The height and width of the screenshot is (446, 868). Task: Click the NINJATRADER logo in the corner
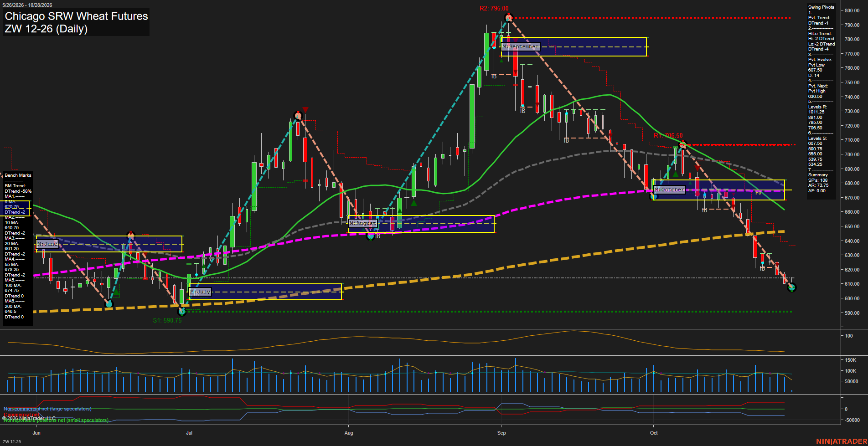842,441
